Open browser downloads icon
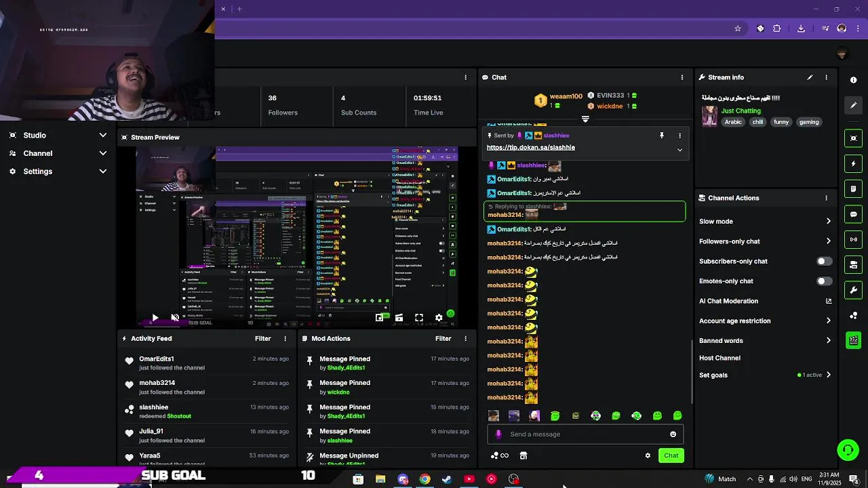Image resolution: width=868 pixels, height=488 pixels. (x=801, y=28)
